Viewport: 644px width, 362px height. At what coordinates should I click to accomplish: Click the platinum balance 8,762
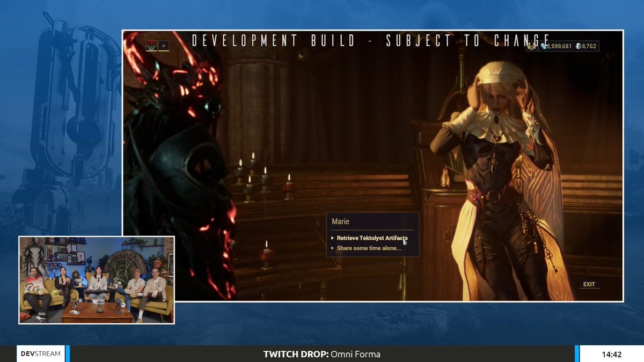click(x=586, y=46)
